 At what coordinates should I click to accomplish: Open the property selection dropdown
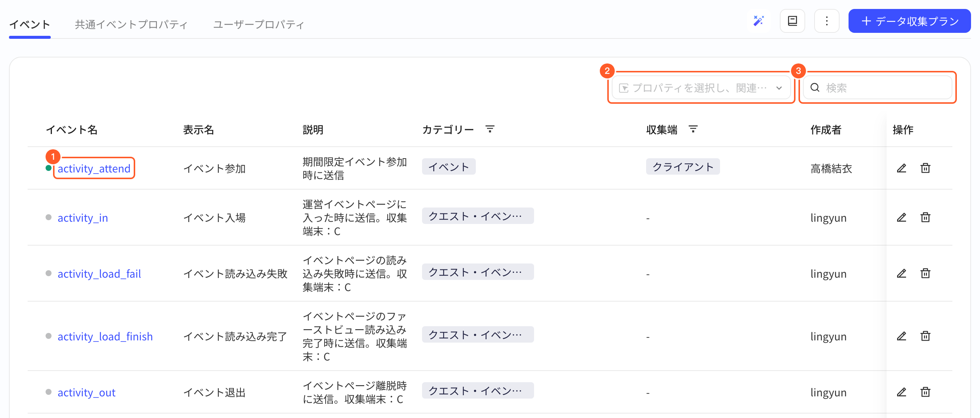point(701,88)
